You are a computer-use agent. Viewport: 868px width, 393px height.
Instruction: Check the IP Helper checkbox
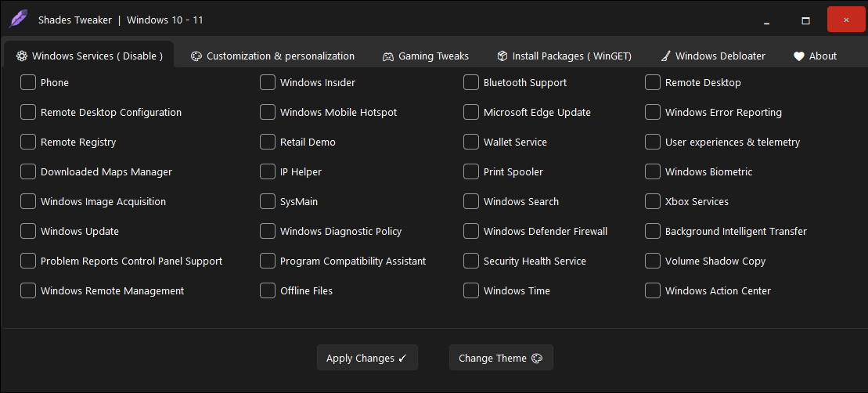point(268,171)
